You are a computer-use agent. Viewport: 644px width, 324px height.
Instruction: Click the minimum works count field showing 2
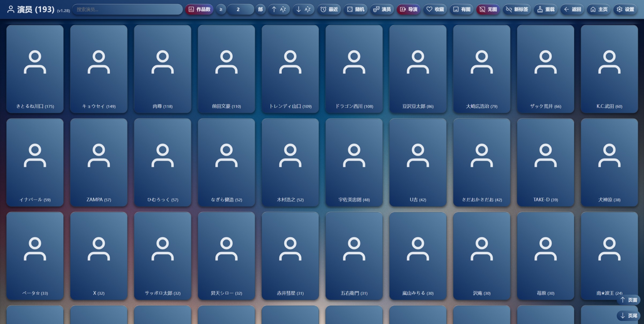click(240, 9)
